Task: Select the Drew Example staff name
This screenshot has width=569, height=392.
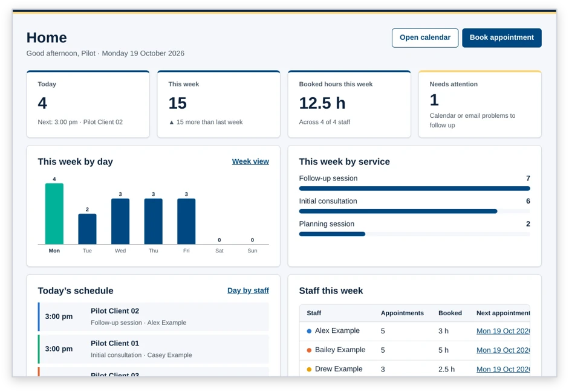Action: point(339,369)
